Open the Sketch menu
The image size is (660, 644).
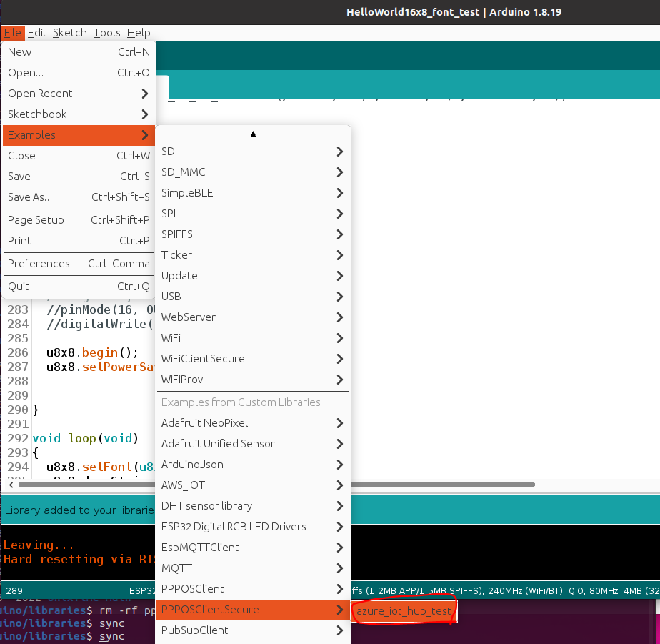coord(70,33)
